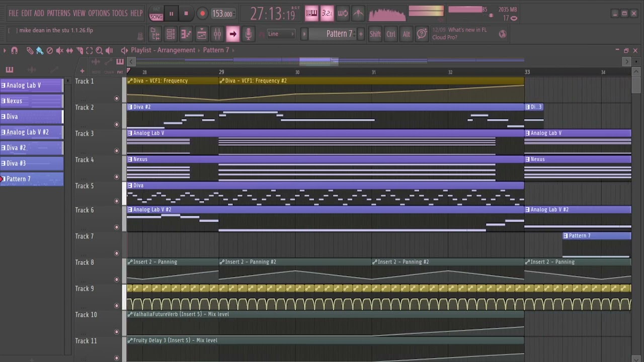This screenshot has height=362, width=644.
Task: Mute Track 8 via its LED
Action: [117, 280]
